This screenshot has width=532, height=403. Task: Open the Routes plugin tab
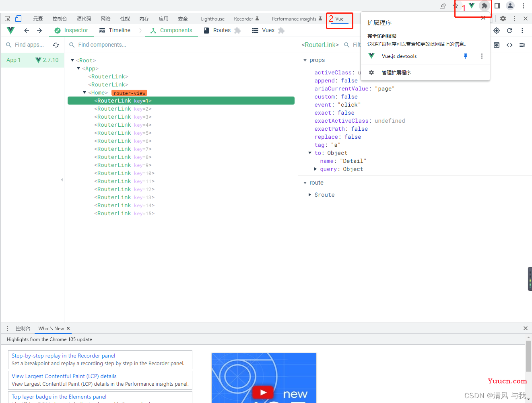pyautogui.click(x=222, y=31)
